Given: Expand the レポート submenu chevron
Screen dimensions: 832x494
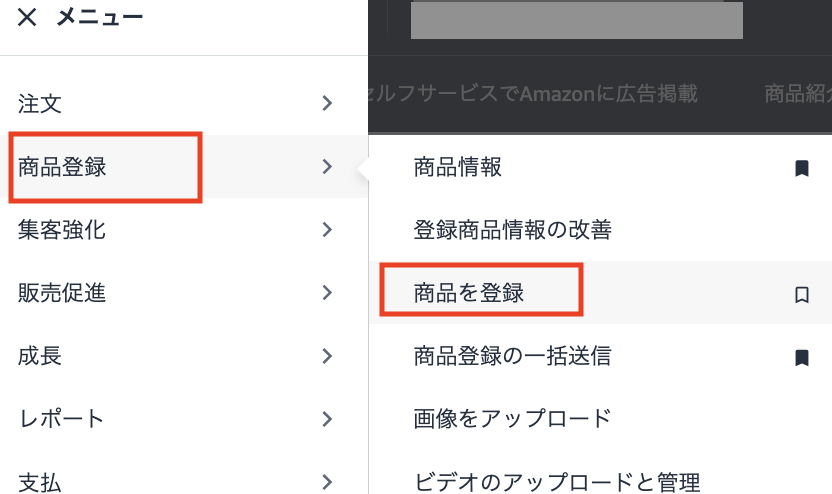Looking at the screenshot, I should pos(327,419).
